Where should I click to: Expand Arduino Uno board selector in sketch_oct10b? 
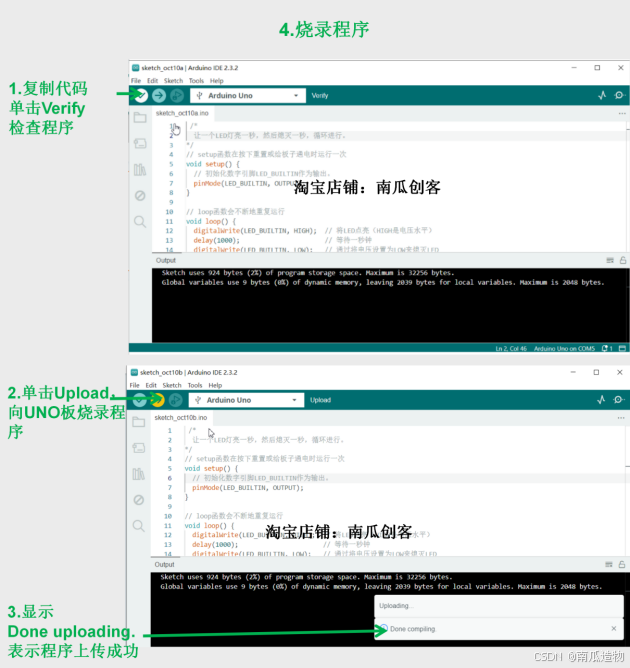(x=247, y=400)
